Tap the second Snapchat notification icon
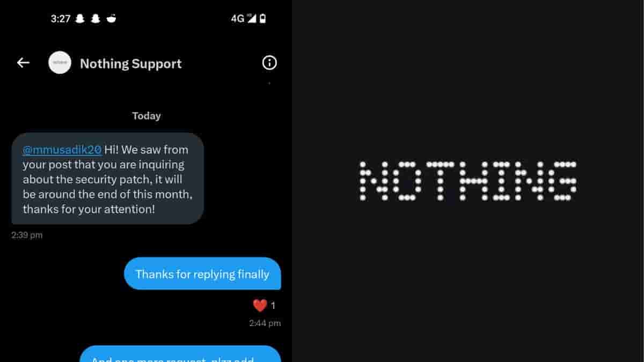This screenshot has height=362, width=644. point(96,19)
